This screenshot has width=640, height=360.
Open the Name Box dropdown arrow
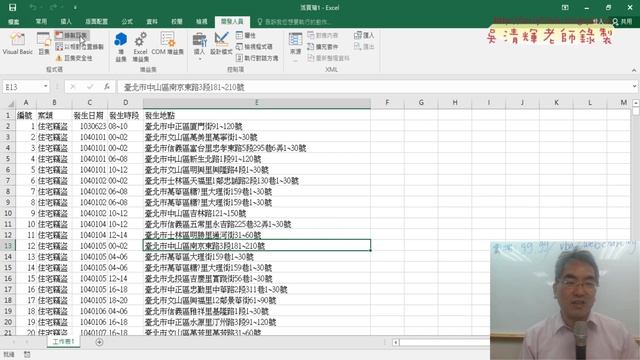(x=46, y=87)
